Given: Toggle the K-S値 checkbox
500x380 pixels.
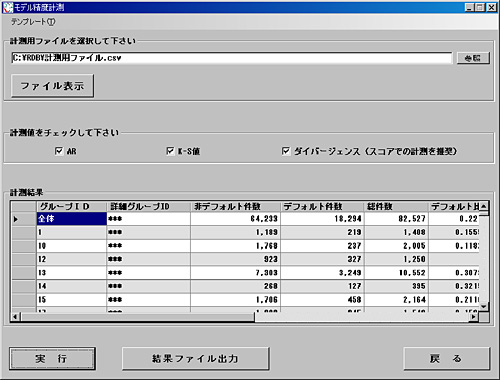Looking at the screenshot, I should [x=170, y=151].
